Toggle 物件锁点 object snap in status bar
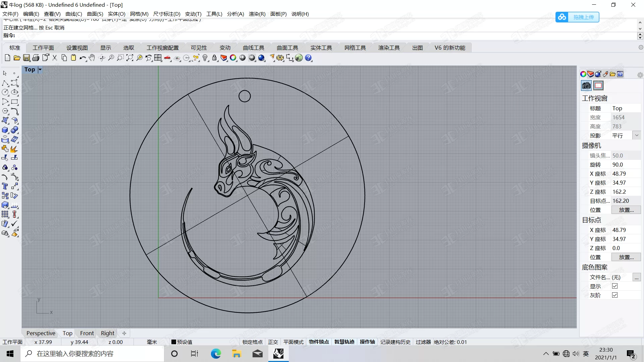The image size is (644, 362). (x=319, y=342)
